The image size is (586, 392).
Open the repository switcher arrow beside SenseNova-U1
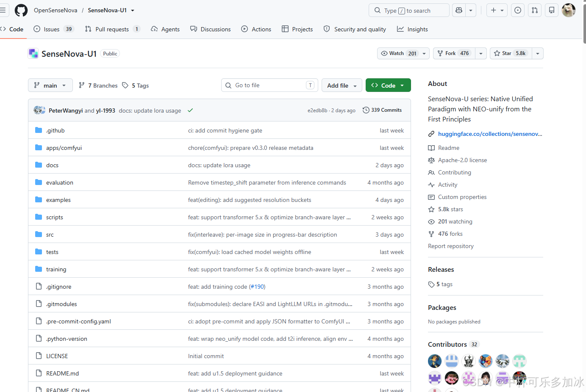133,10
